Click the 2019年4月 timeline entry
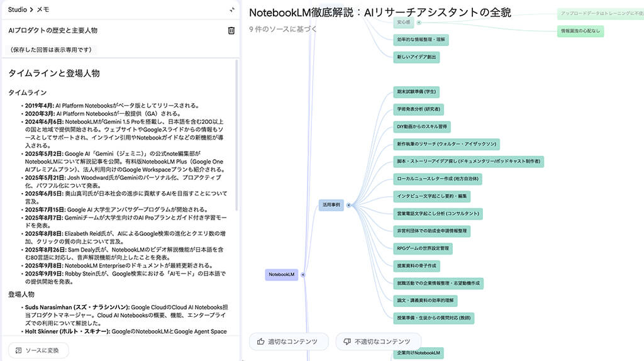The width and height of the screenshot is (644, 361). pos(112,106)
